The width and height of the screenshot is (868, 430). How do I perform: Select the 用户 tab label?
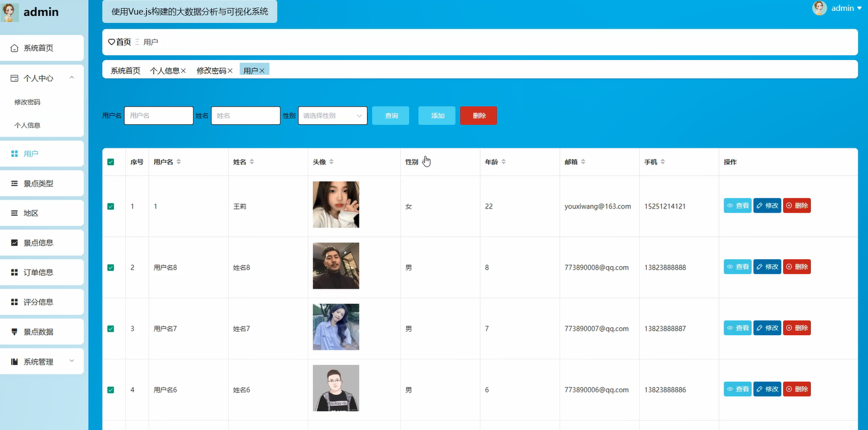click(251, 71)
